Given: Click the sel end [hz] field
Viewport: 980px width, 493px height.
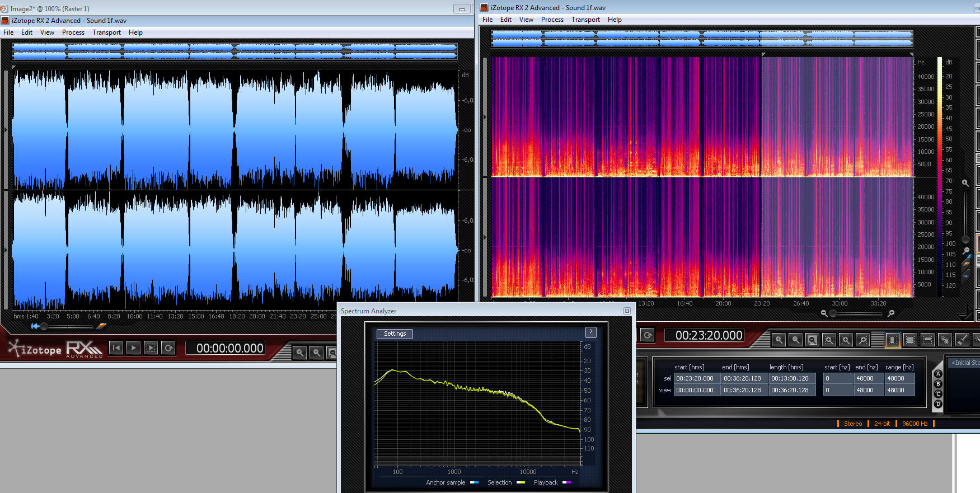Looking at the screenshot, I should (869, 378).
